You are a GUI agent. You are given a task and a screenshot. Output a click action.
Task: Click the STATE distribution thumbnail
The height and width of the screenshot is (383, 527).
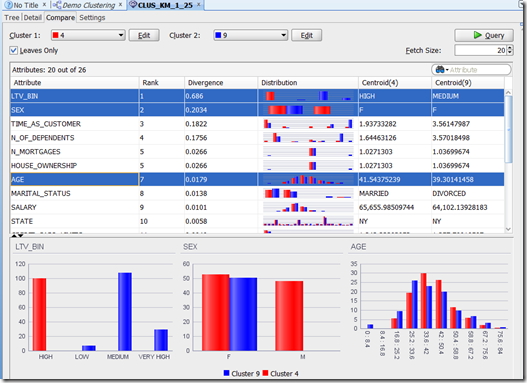[x=308, y=221]
